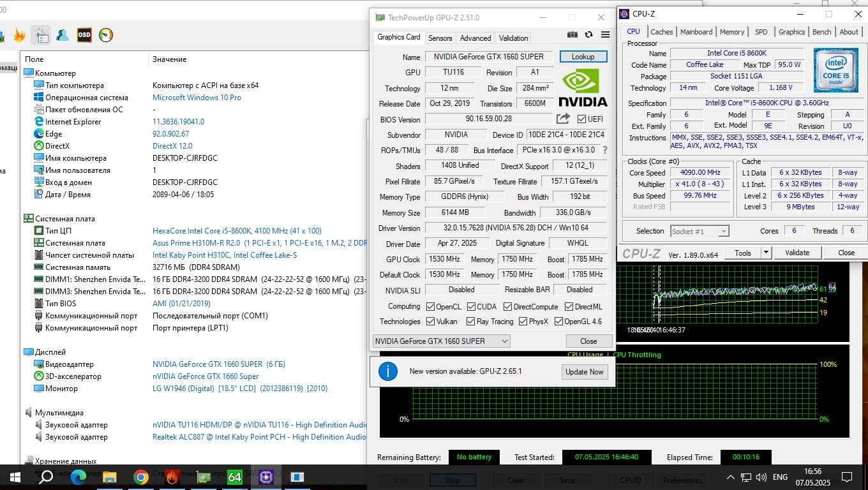Screen dimensions: 868x490
Task: Toggle the PhysX checkbox
Action: (x=523, y=322)
